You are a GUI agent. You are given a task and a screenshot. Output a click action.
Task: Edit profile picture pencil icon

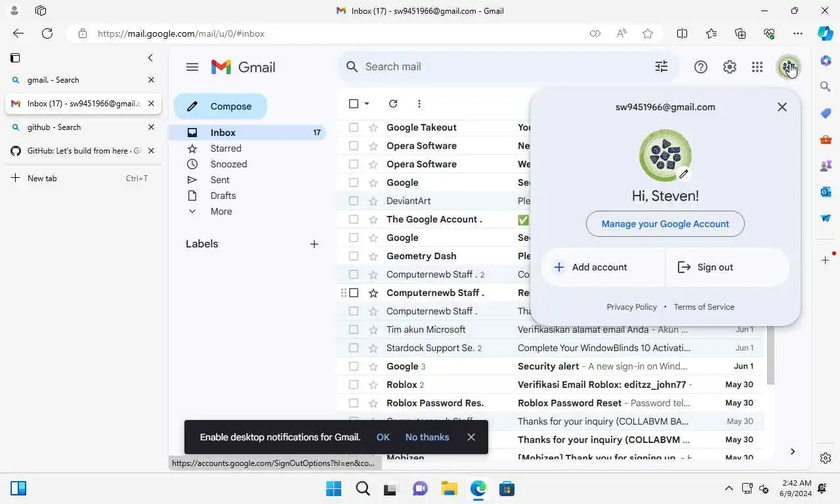click(684, 174)
